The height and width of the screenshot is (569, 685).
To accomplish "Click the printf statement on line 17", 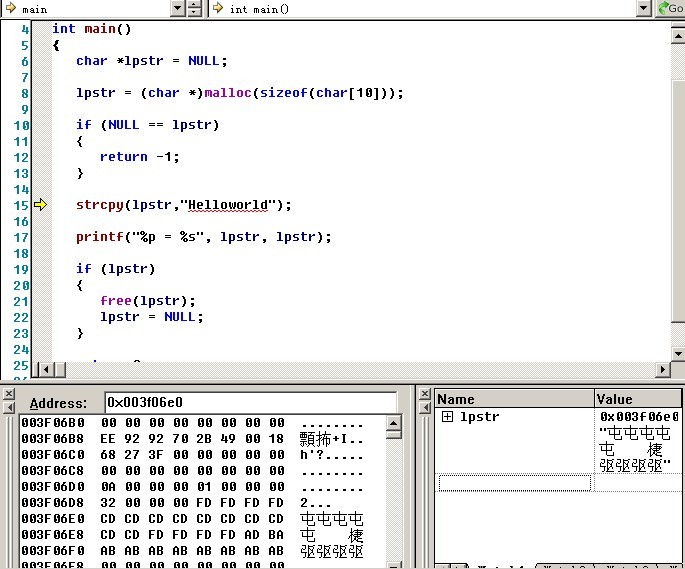I will click(203, 237).
